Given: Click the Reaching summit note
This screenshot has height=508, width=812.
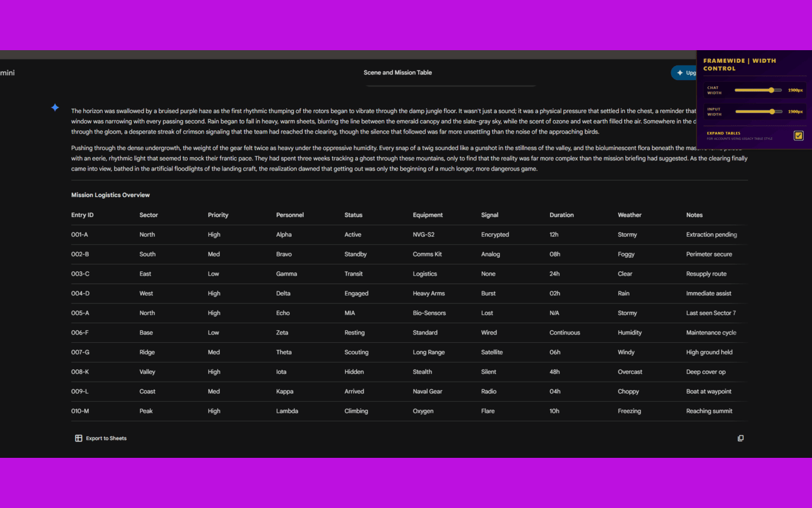Looking at the screenshot, I should tap(709, 411).
